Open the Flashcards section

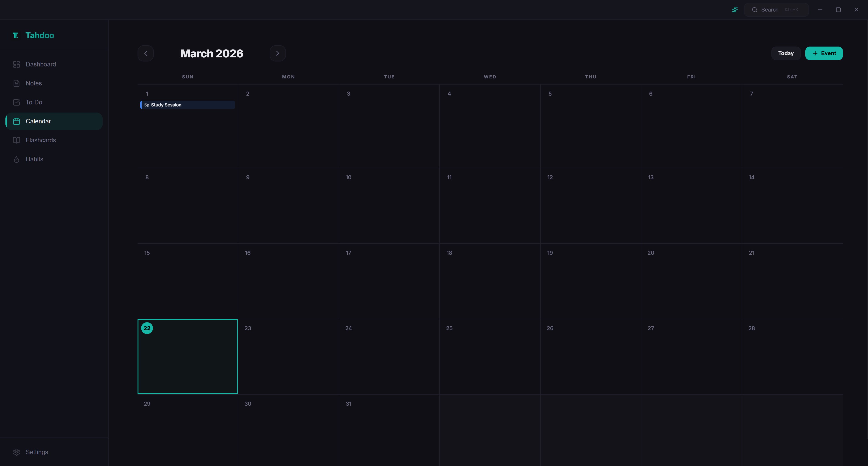coord(54,140)
